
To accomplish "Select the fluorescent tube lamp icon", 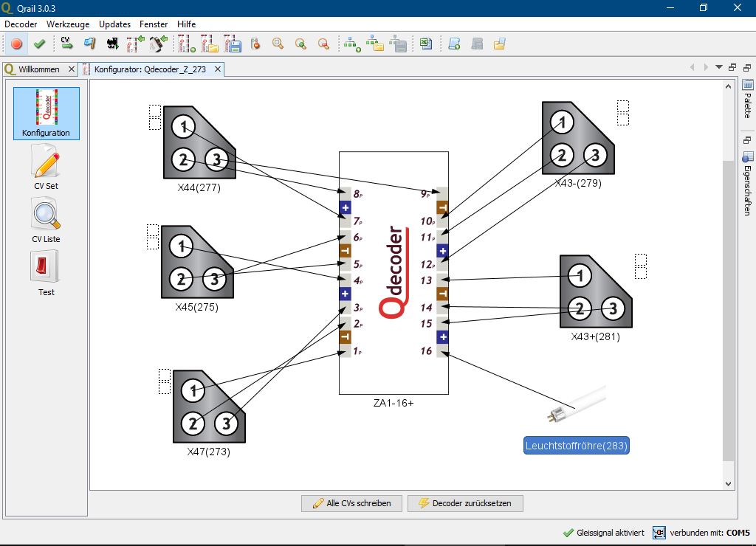I will tap(577, 404).
